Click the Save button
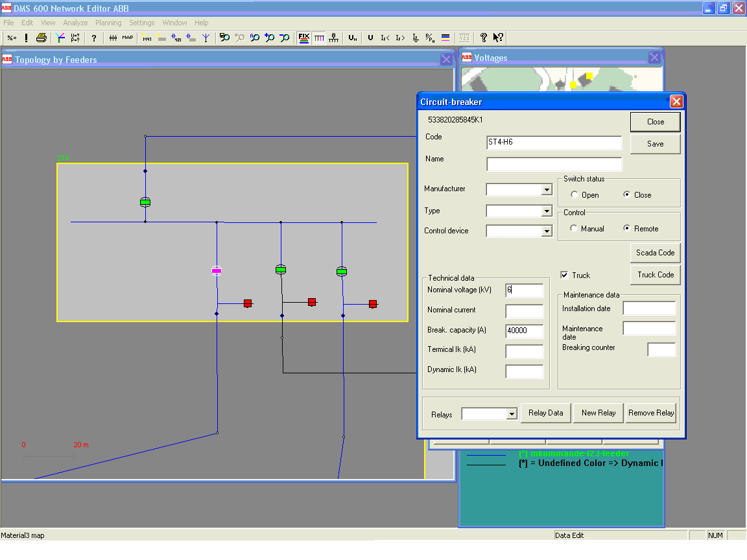Viewport: 747px width, 560px height. pos(655,144)
